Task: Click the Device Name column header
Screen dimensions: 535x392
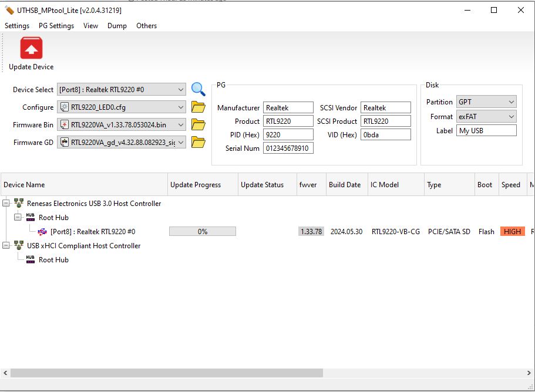Action: click(x=85, y=184)
